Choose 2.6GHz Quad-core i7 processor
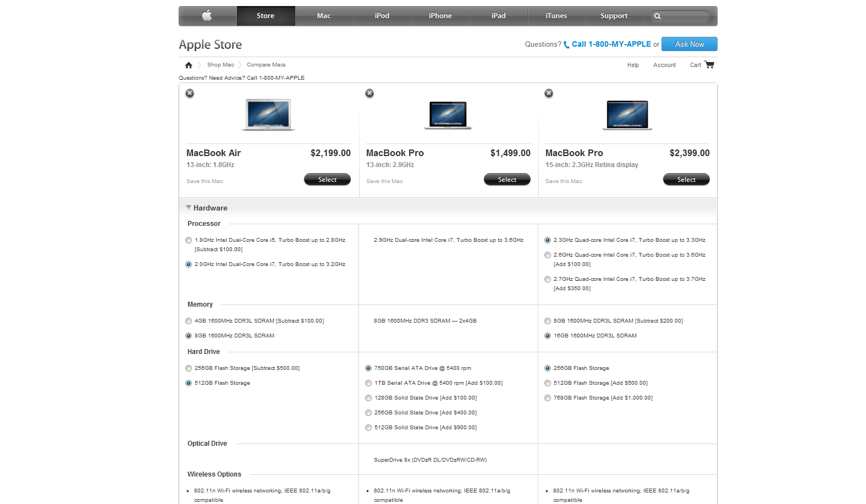The height and width of the screenshot is (504, 866). pos(548,255)
